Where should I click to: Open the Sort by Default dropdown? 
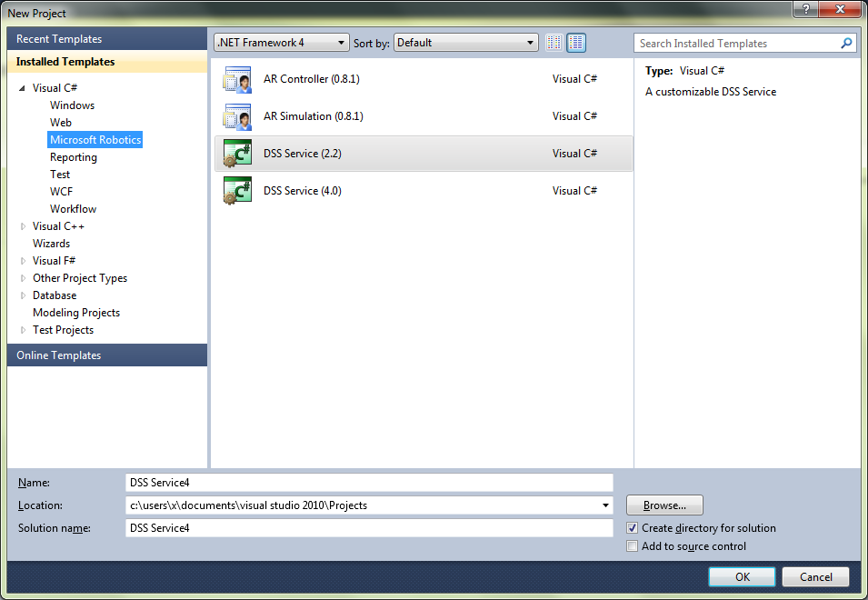click(466, 43)
